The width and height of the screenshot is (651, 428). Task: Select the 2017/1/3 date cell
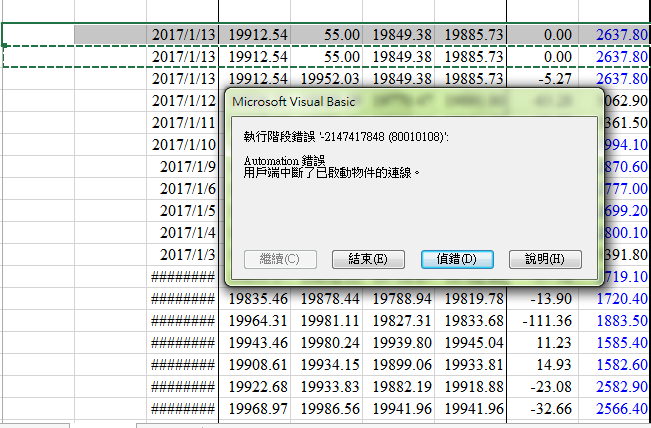(x=182, y=254)
